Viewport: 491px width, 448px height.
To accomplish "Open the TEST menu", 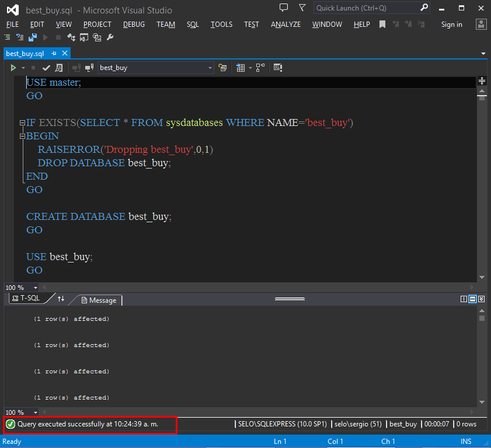I will click(x=252, y=24).
